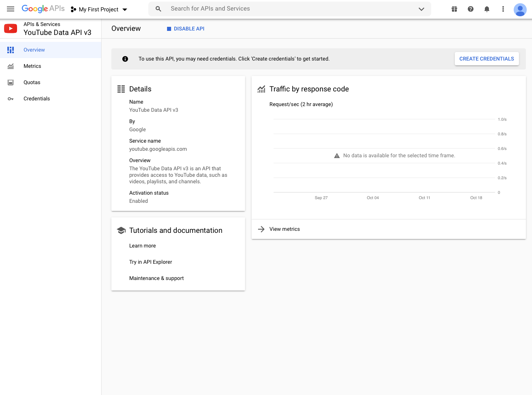
Task: Click the youtube.googleapis.com service name
Action: pos(158,149)
